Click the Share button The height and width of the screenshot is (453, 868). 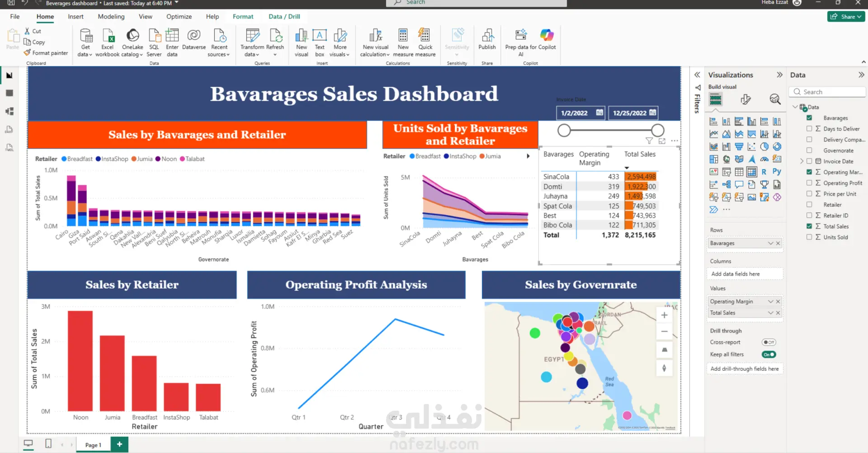(x=846, y=17)
